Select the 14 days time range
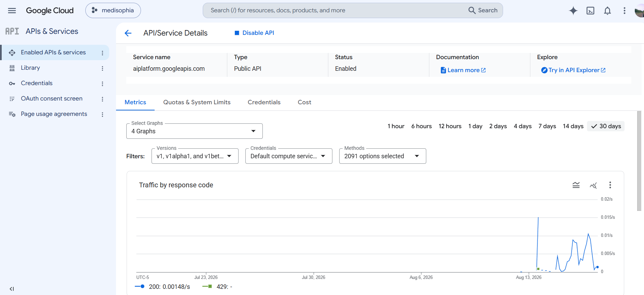Screen dimensions: 644x295 click(x=573, y=126)
